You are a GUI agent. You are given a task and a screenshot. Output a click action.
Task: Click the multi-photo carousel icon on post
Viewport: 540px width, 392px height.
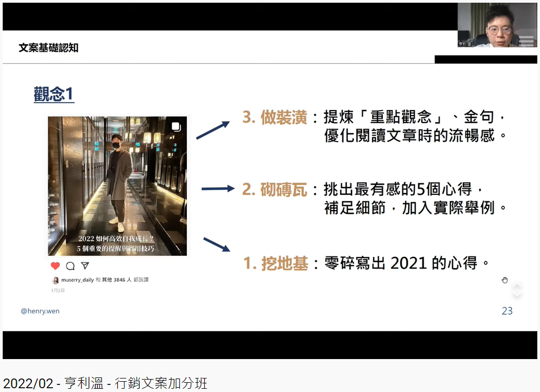(x=176, y=127)
